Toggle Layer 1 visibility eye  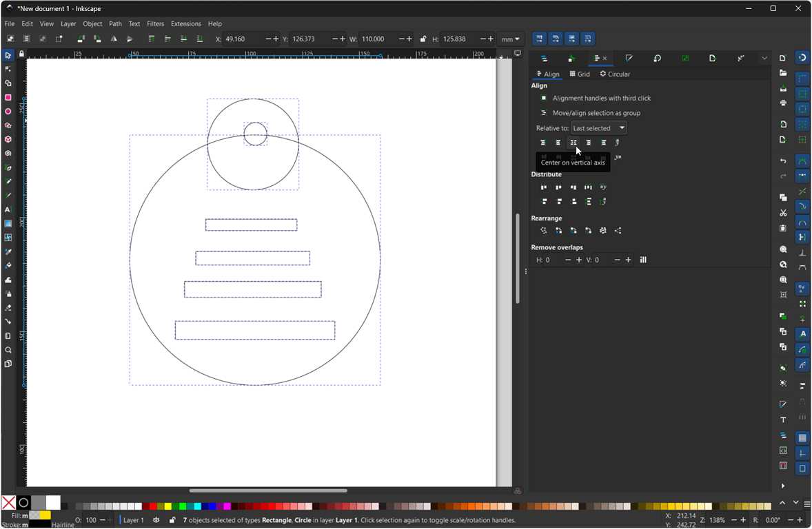156,519
